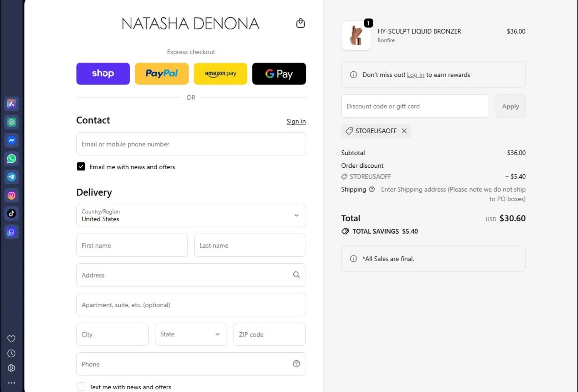Image resolution: width=578 pixels, height=392 pixels.
Task: Open the three-dot sidebar menu
Action: tap(12, 383)
